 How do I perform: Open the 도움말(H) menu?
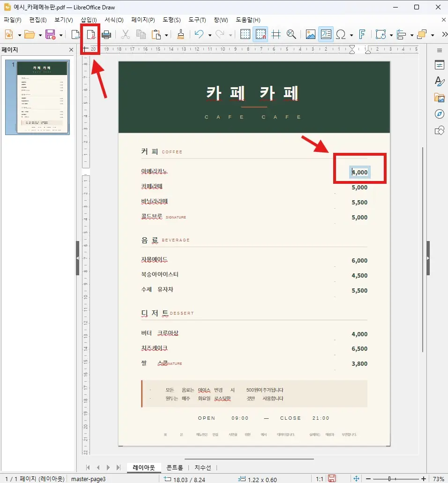click(x=248, y=20)
